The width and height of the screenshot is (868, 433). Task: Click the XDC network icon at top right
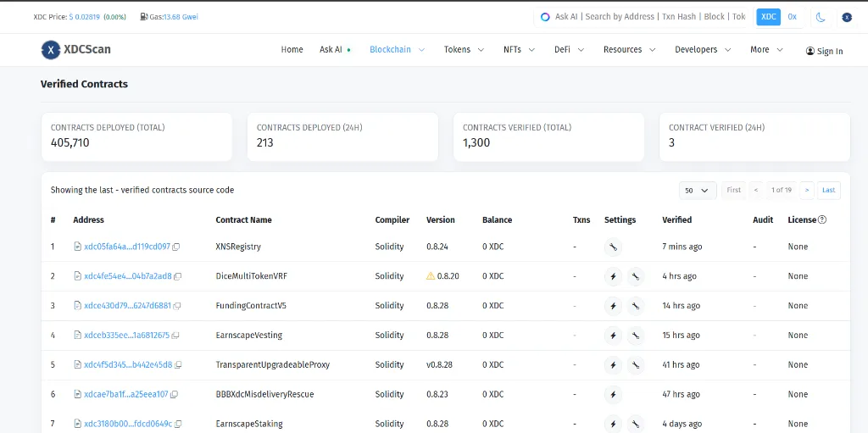[847, 17]
